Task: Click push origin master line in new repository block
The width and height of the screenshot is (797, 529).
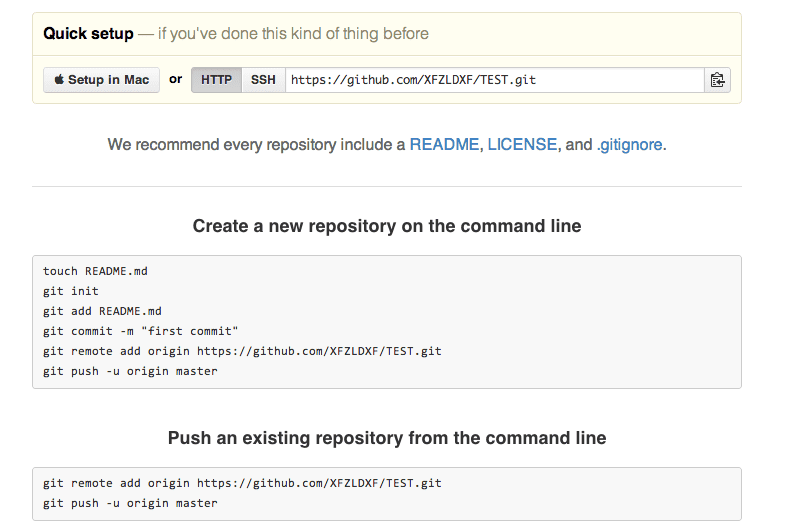Action: coord(130,371)
